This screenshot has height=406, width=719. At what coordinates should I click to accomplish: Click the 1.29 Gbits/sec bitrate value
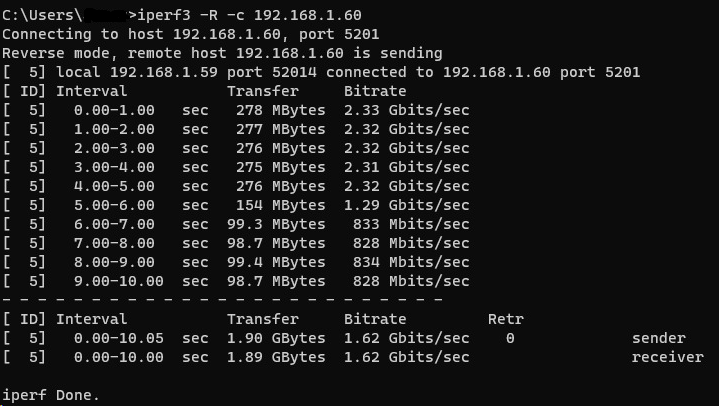[407, 205]
